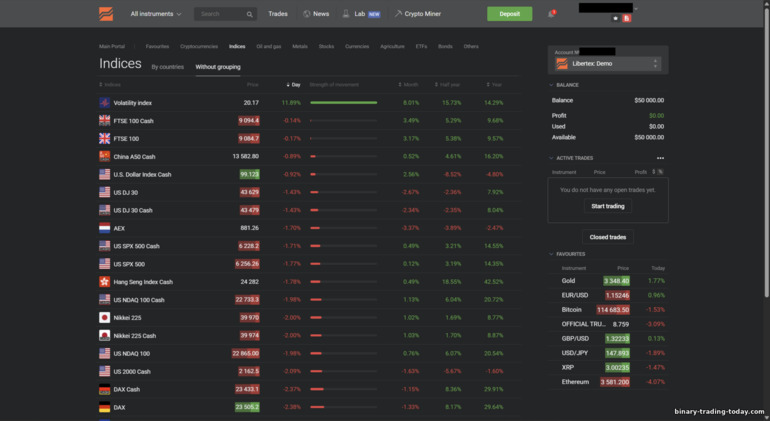Screen dimensions: 770x421
Task: Click the China A50 Cash flag icon
Action: tap(105, 156)
